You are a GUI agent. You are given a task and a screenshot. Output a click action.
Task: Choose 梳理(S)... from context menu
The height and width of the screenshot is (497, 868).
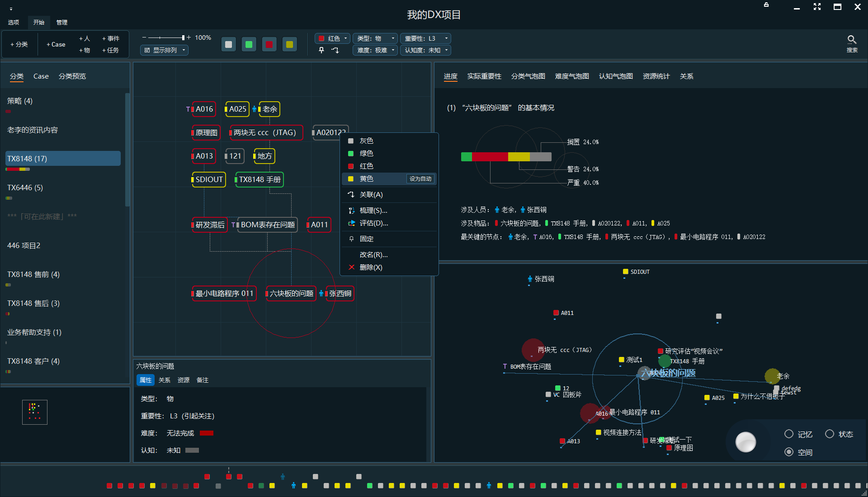coord(389,211)
